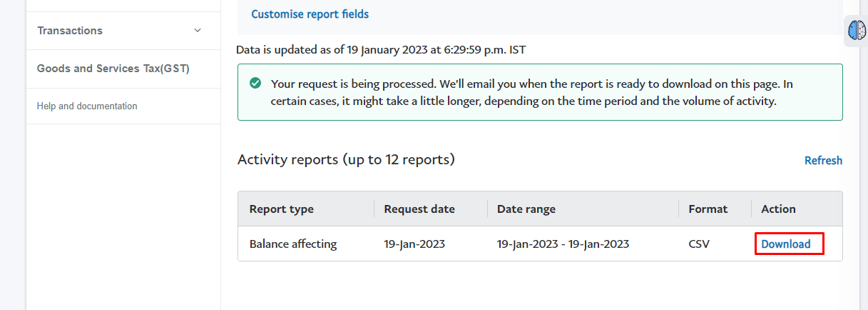Expand the Transactions chevron arrow
This screenshot has height=310, width=868.
click(x=198, y=31)
